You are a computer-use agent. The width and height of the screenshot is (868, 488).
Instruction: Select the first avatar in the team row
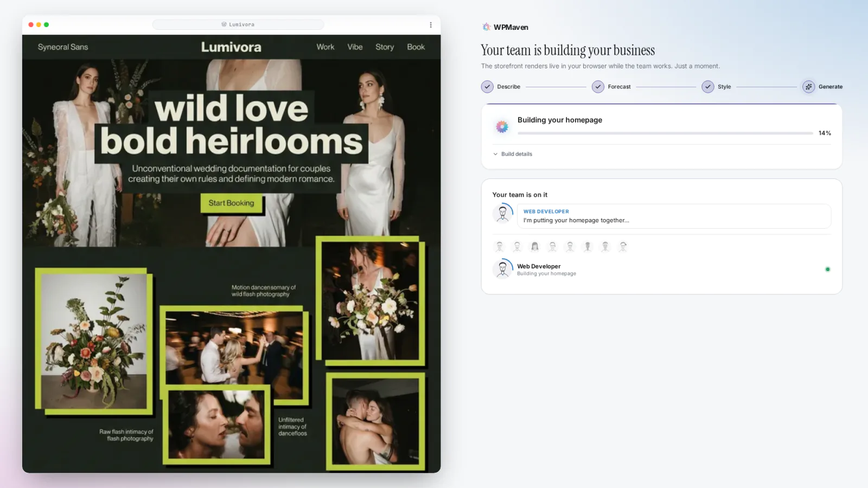[x=500, y=247]
